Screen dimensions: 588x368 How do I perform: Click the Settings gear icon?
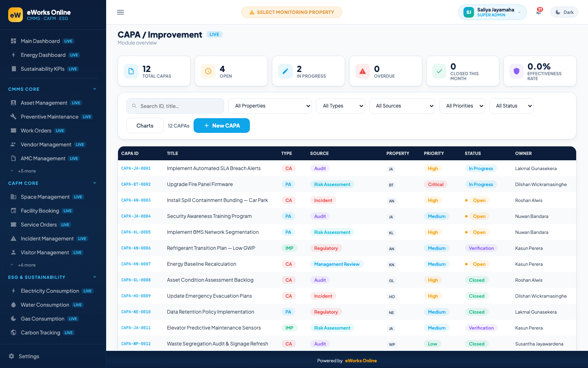(x=11, y=356)
